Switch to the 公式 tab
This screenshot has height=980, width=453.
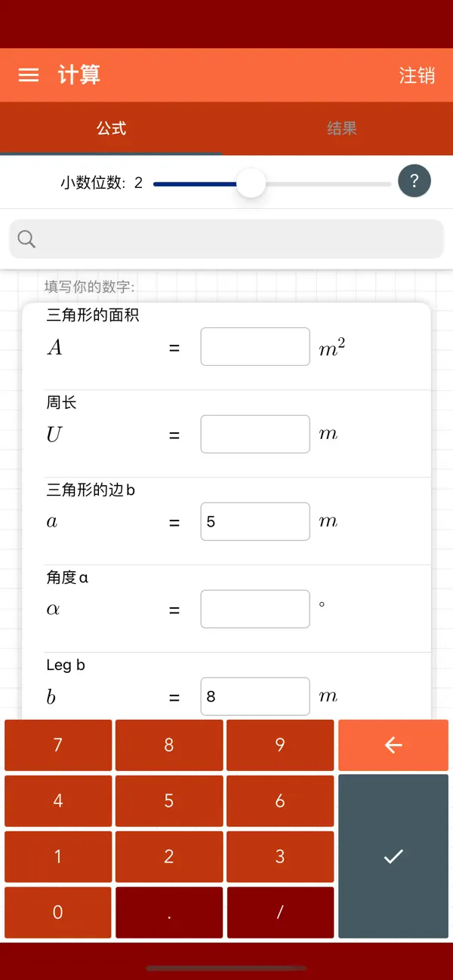pos(112,128)
